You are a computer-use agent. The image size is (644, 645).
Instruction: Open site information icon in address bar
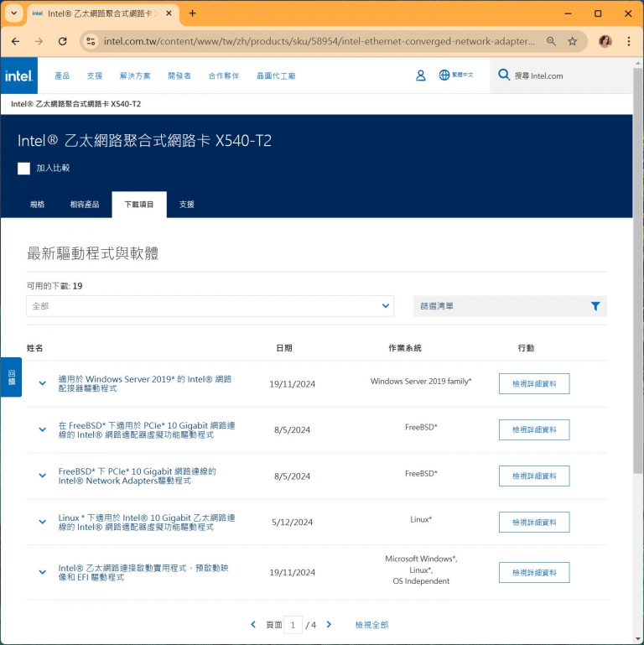click(x=91, y=42)
